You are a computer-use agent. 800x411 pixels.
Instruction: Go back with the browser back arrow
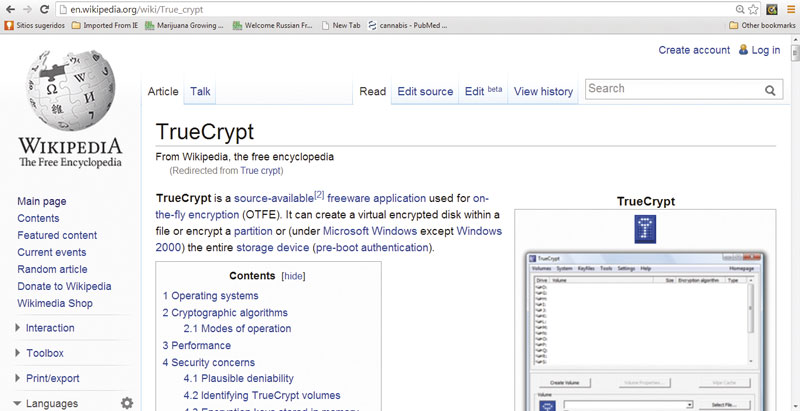pyautogui.click(x=10, y=9)
